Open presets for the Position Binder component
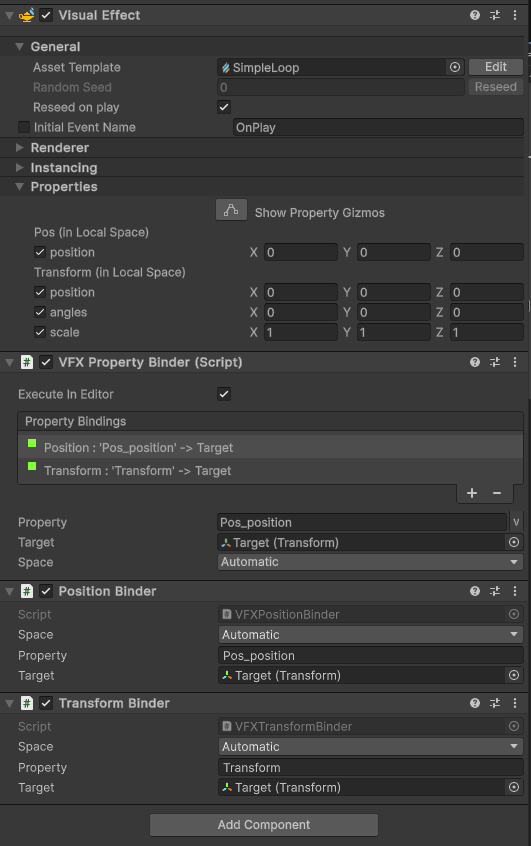Image resolution: width=531 pixels, height=846 pixels. 495,591
